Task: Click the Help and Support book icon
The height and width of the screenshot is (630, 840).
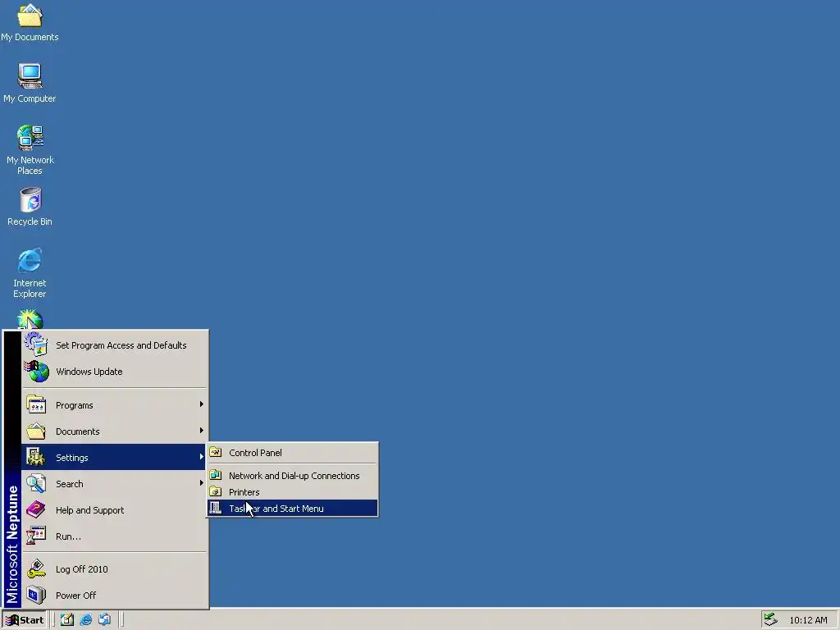Action: pyautogui.click(x=36, y=509)
